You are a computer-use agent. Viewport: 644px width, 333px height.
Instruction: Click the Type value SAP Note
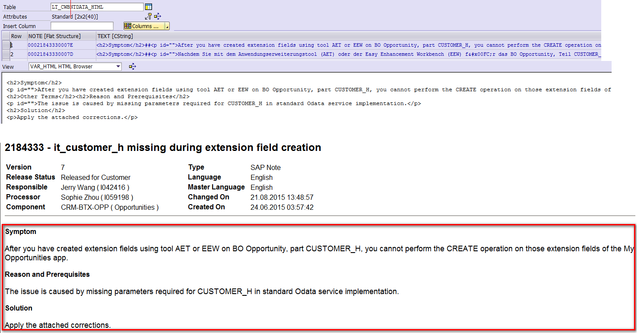266,167
